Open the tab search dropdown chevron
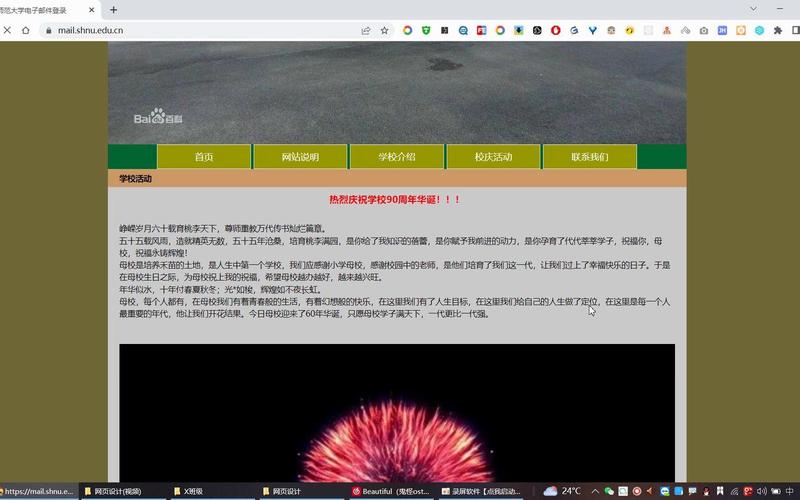Viewport: 800px width, 500px height. (x=753, y=9)
